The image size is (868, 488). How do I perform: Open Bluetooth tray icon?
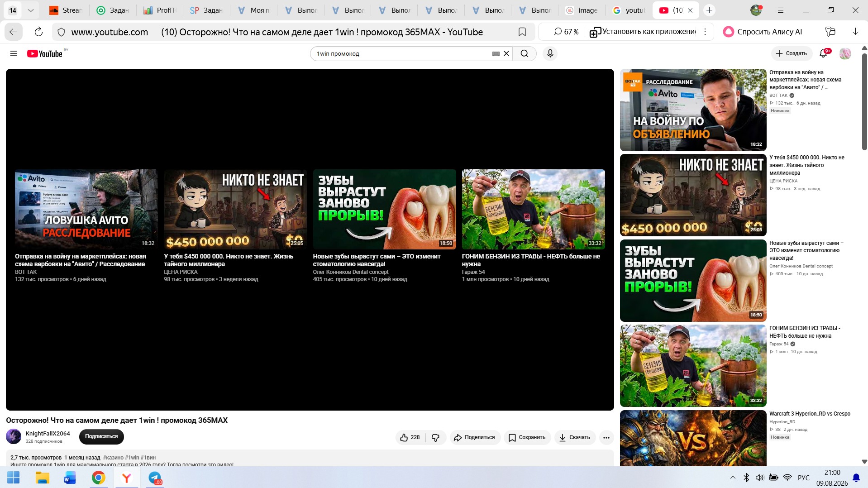tap(746, 478)
